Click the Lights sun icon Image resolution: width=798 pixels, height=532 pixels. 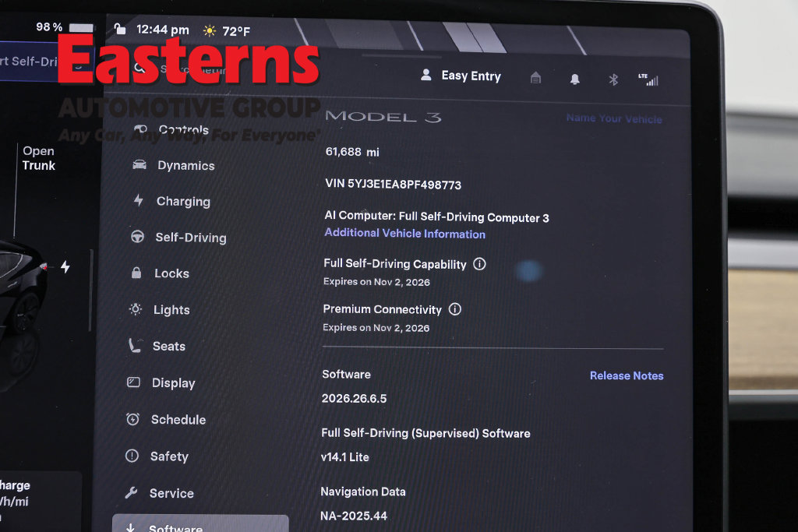click(136, 308)
